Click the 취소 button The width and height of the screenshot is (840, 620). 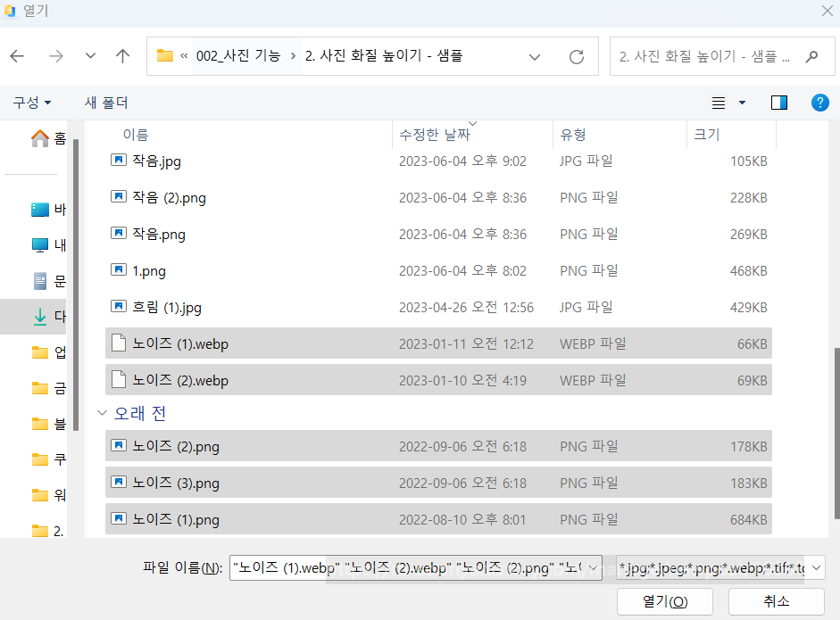[x=777, y=601]
